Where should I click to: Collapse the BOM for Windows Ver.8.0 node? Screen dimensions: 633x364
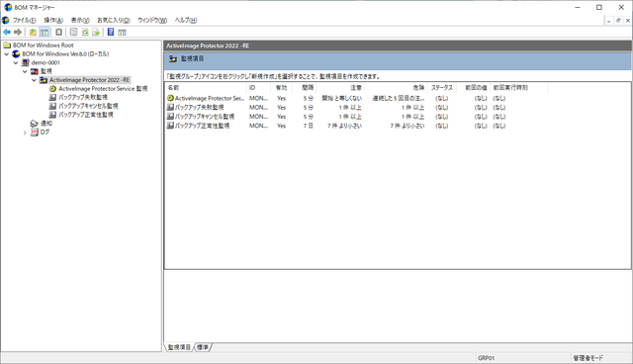pyautogui.click(x=7, y=54)
